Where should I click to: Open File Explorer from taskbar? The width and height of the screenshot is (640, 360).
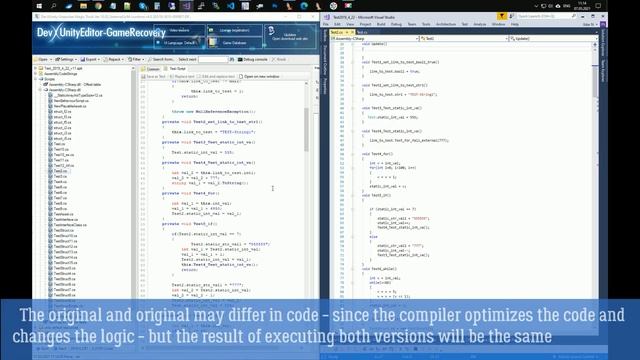tap(83, 6)
